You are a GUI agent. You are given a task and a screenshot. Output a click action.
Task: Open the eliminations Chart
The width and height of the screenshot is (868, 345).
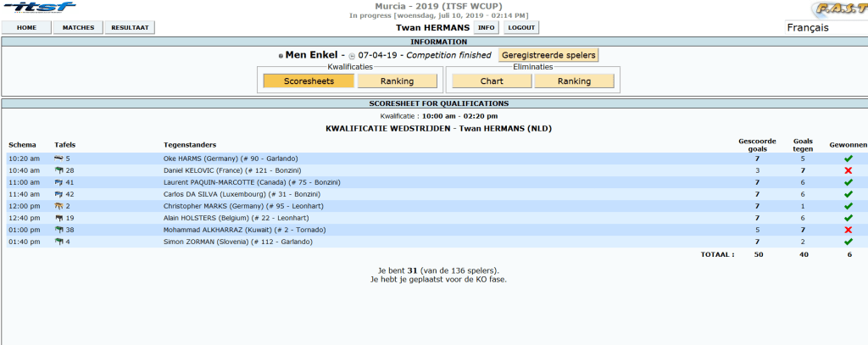click(x=491, y=81)
